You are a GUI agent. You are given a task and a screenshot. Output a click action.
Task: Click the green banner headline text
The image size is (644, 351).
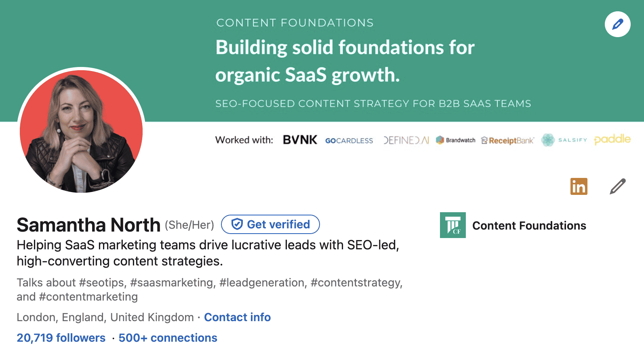[x=345, y=61]
